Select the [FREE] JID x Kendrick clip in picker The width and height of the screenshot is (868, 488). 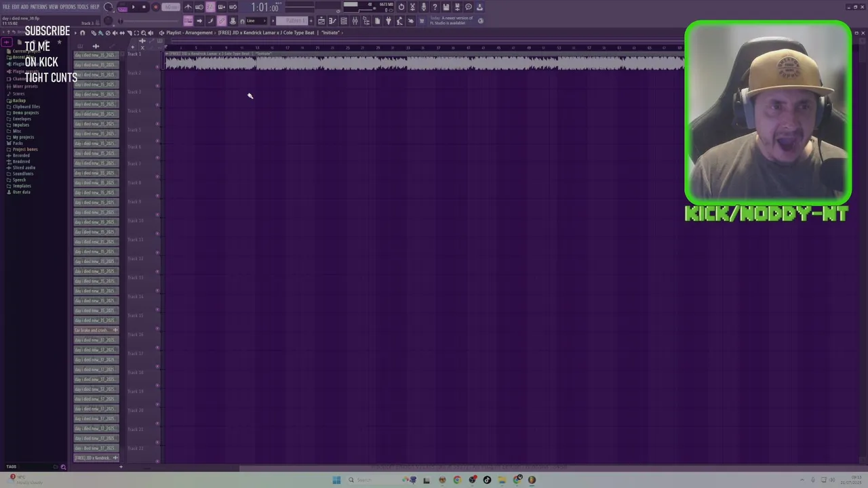[96, 458]
